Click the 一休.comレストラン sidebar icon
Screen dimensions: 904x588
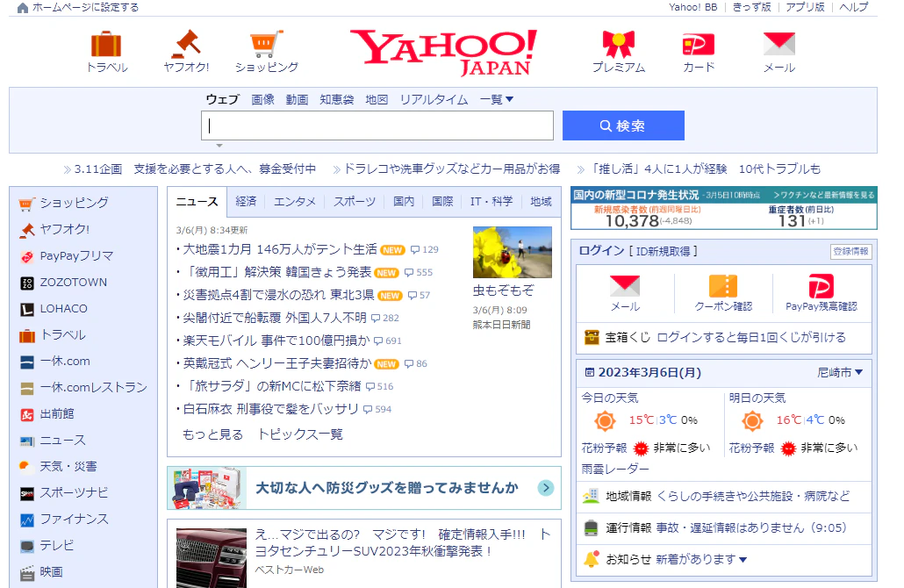point(27,389)
